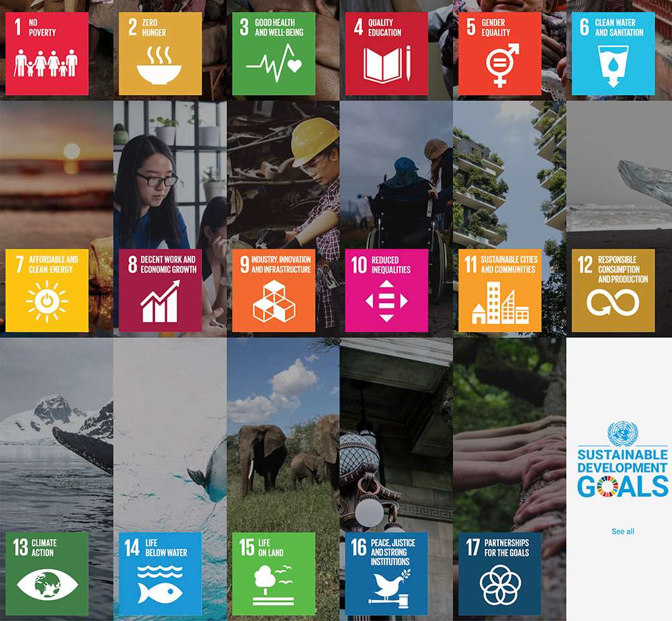Open Sustainable Cities and Communities tile
The width and height of the screenshot is (672, 621).
click(500, 290)
